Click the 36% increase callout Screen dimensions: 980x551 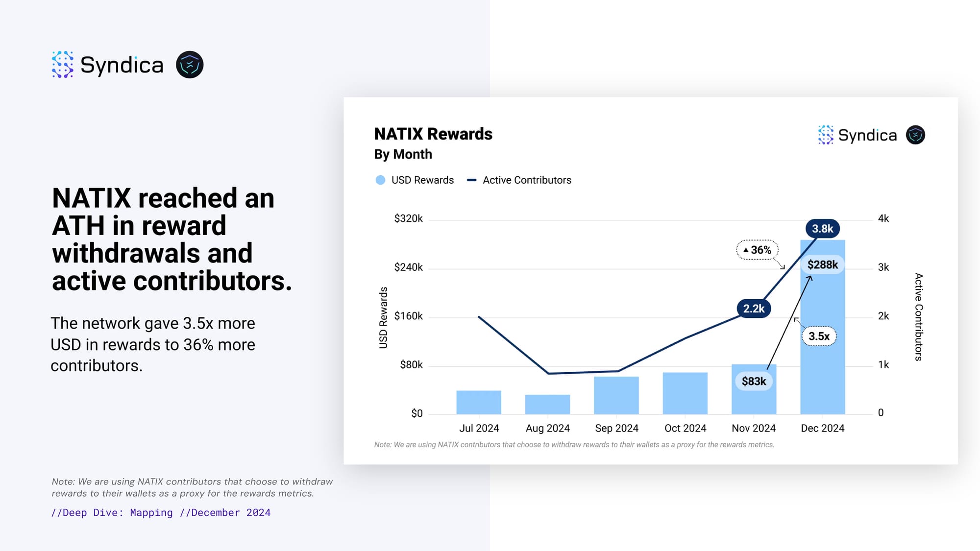[757, 250]
